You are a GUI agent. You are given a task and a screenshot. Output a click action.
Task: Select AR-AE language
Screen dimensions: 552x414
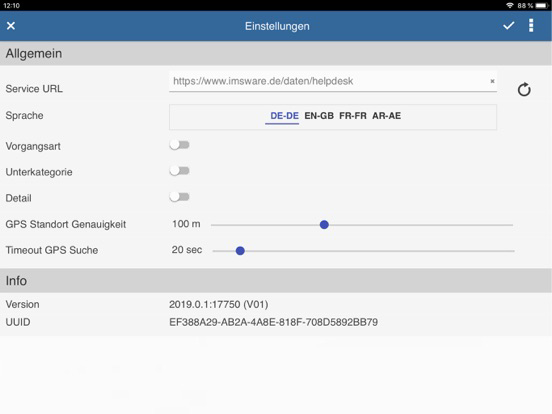(x=387, y=116)
